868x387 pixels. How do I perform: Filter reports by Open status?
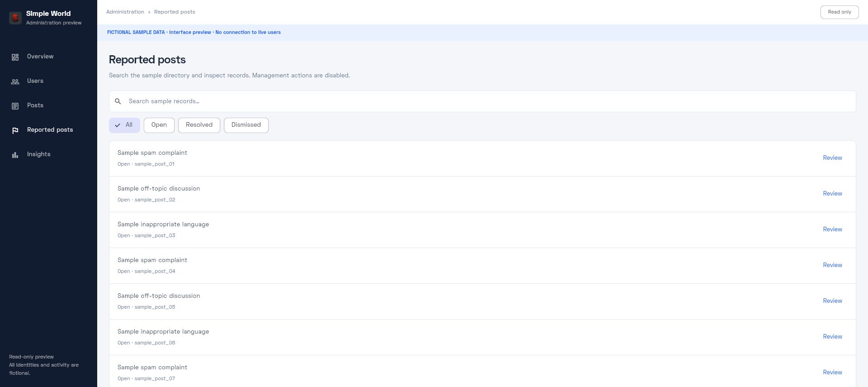(159, 125)
